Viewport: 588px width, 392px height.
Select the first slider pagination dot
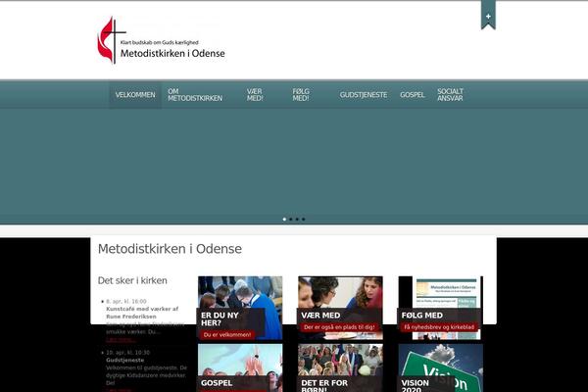click(x=284, y=220)
